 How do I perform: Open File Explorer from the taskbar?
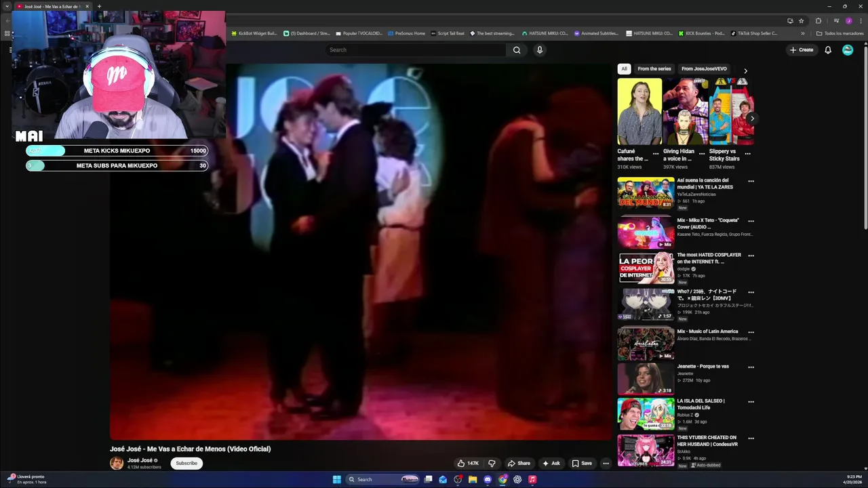click(473, 479)
